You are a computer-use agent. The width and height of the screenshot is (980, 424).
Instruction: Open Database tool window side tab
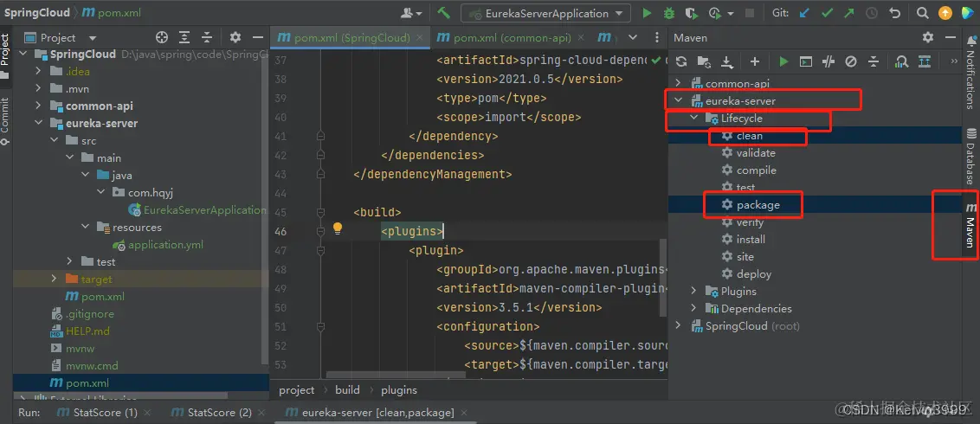tap(970, 156)
